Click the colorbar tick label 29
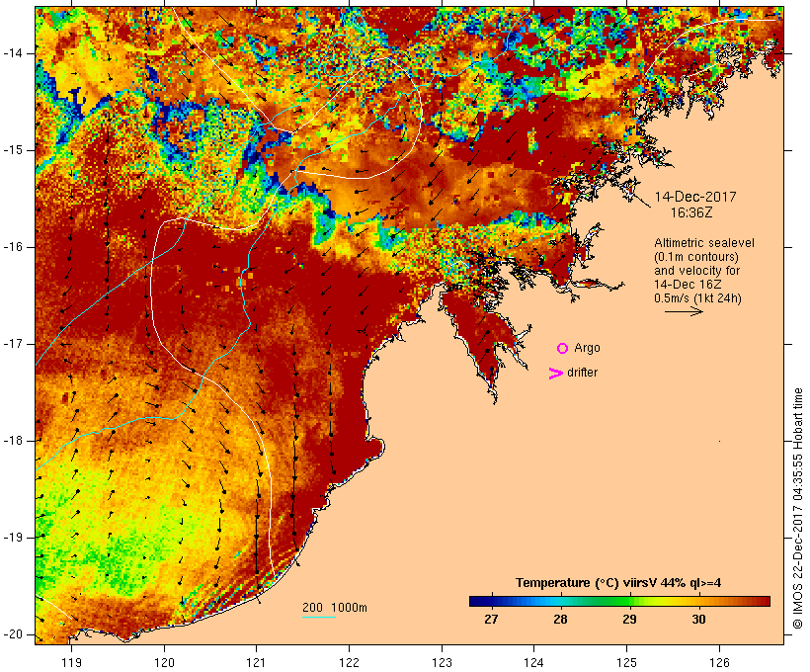This screenshot has width=810, height=672. tap(629, 620)
